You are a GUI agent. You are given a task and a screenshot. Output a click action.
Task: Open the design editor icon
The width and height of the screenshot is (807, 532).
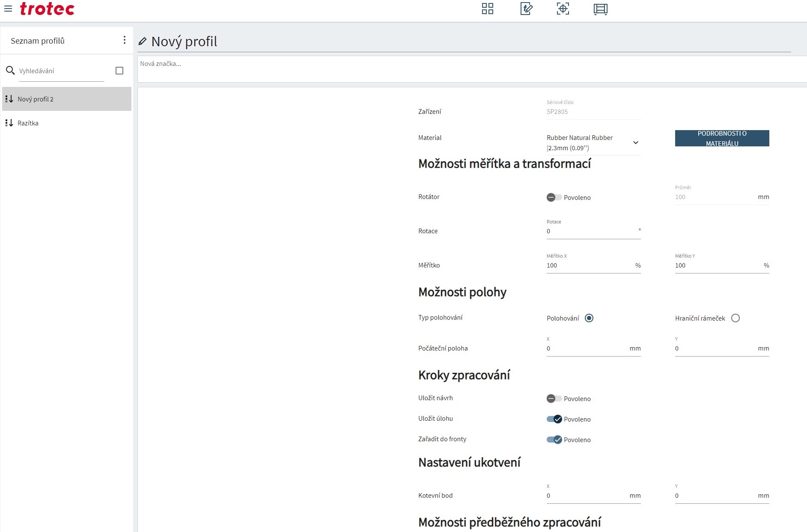(x=526, y=9)
